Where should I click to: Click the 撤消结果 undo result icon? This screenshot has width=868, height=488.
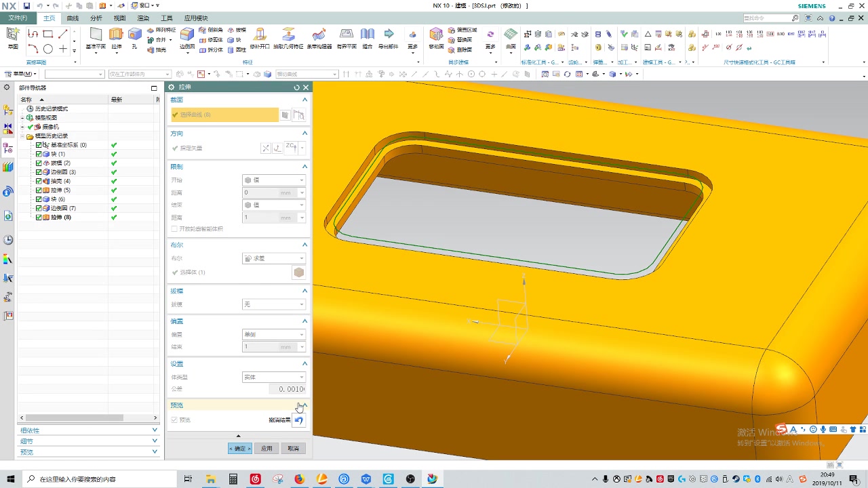pyautogui.click(x=299, y=420)
